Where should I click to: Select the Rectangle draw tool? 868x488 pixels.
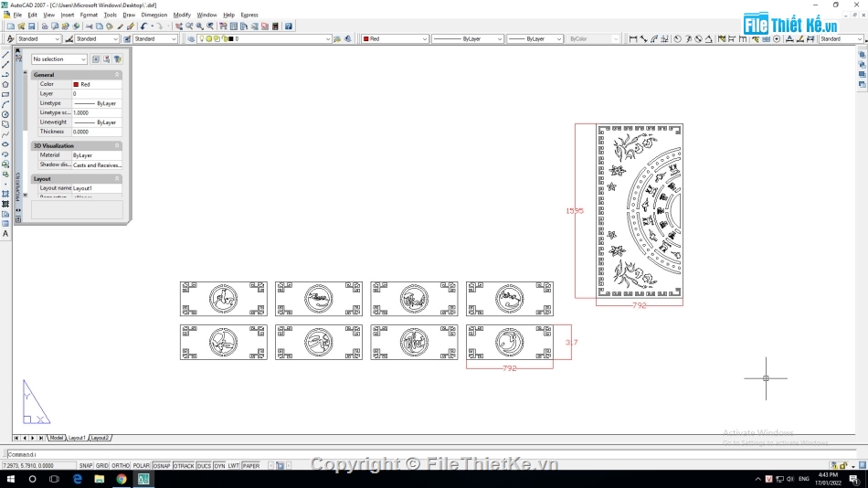[5, 95]
